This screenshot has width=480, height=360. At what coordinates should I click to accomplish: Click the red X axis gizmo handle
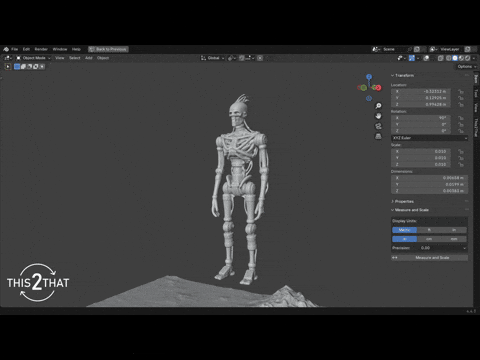coord(378,88)
